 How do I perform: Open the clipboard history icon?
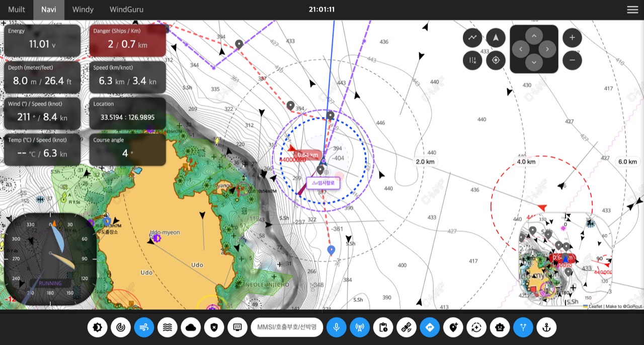(x=383, y=327)
